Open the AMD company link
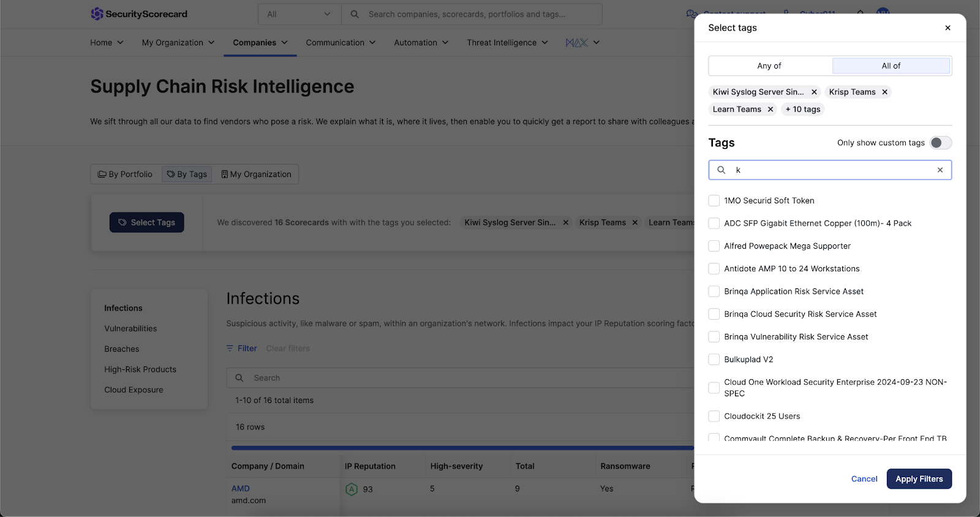Screen dimensions: 980x517 click(x=241, y=488)
